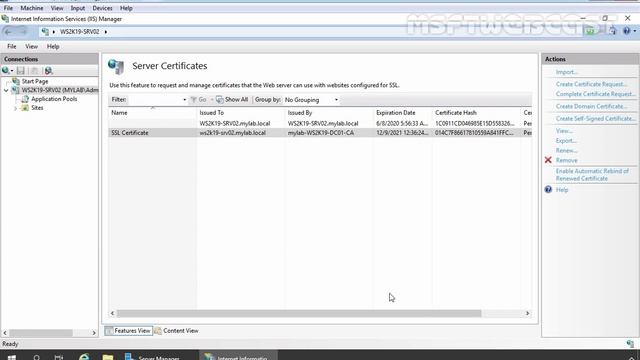Screen dimensions: 640x360
Task: Click the Help question-mark icon in Actions
Action: [548, 189]
